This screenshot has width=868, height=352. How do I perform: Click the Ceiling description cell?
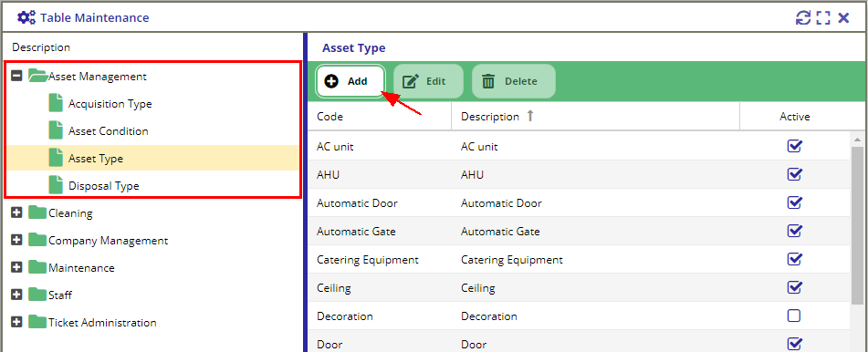(x=596, y=287)
